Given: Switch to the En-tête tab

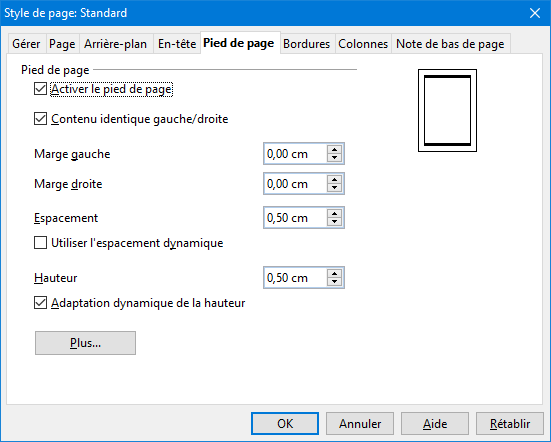Looking at the screenshot, I should [x=177, y=44].
